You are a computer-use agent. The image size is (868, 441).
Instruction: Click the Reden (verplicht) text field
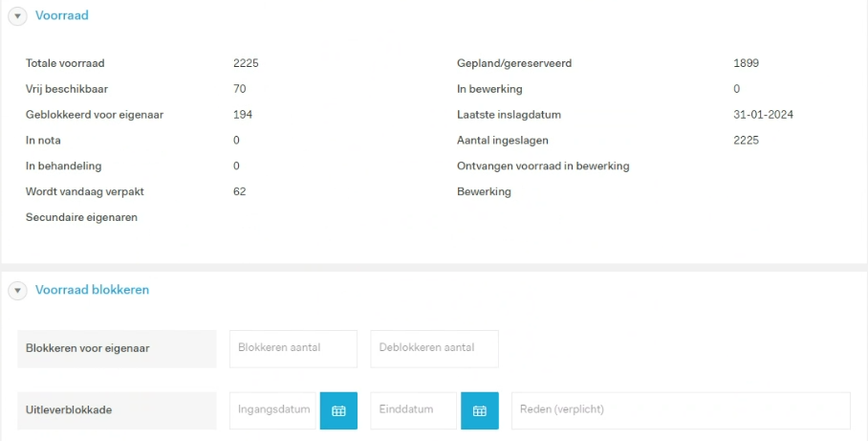tap(681, 410)
